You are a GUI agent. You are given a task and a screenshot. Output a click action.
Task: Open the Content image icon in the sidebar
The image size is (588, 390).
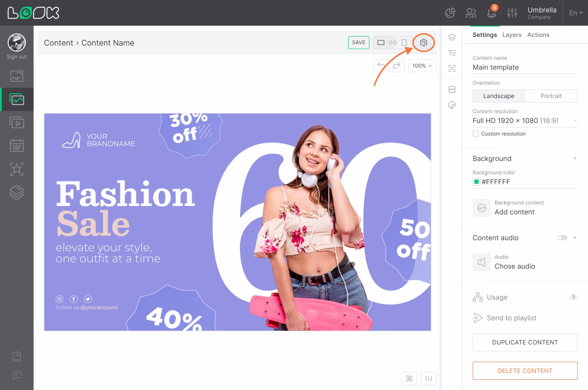pyautogui.click(x=17, y=99)
